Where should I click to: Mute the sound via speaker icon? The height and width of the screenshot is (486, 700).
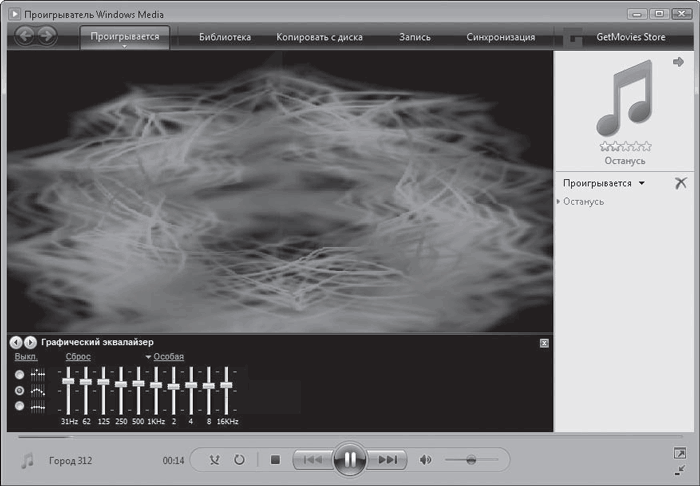coord(425,460)
